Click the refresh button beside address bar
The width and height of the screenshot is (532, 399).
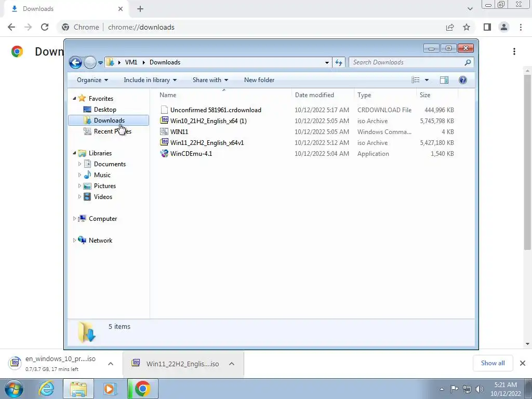(339, 62)
